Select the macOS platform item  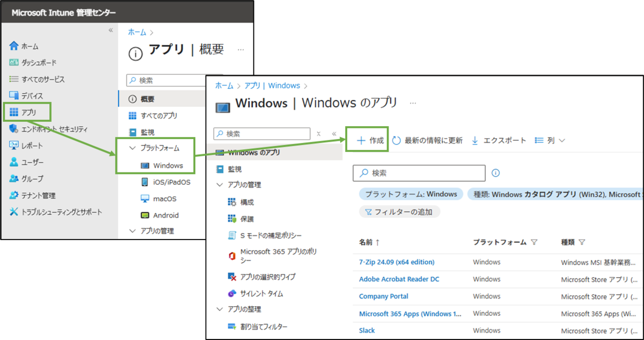click(158, 199)
